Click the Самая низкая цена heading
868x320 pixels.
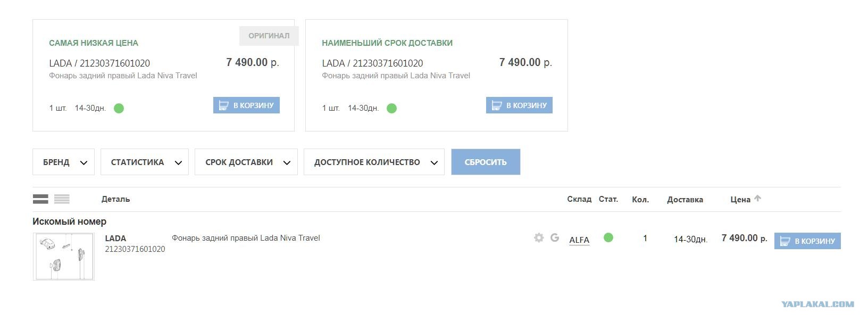click(94, 43)
